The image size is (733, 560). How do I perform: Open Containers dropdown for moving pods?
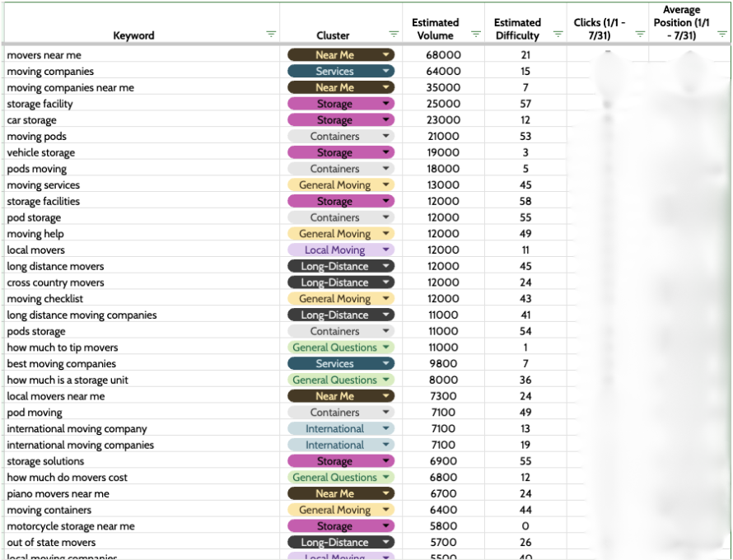coord(385,136)
